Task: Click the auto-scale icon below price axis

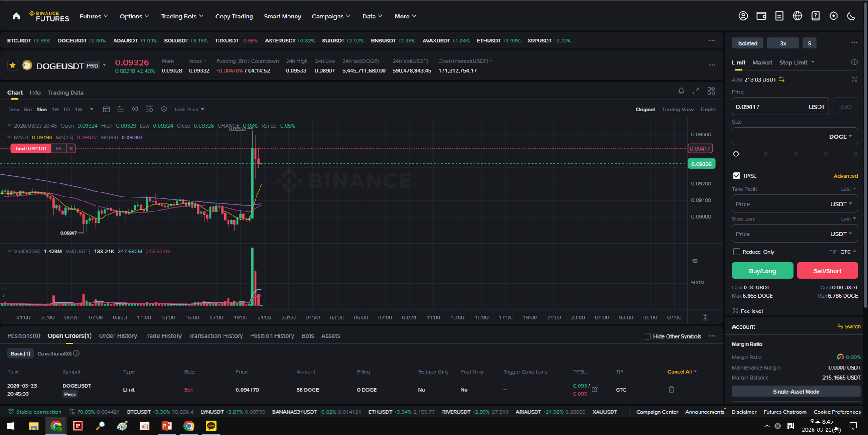Action: click(x=705, y=317)
